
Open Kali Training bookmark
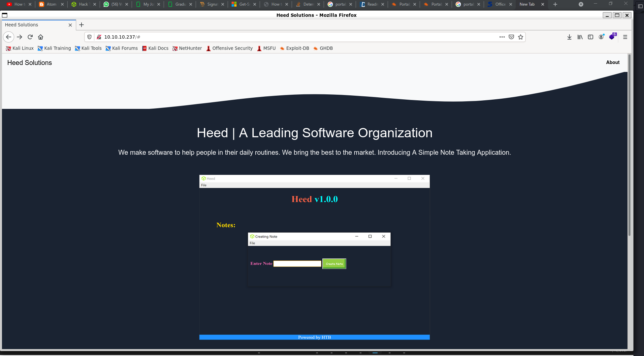[x=54, y=48]
